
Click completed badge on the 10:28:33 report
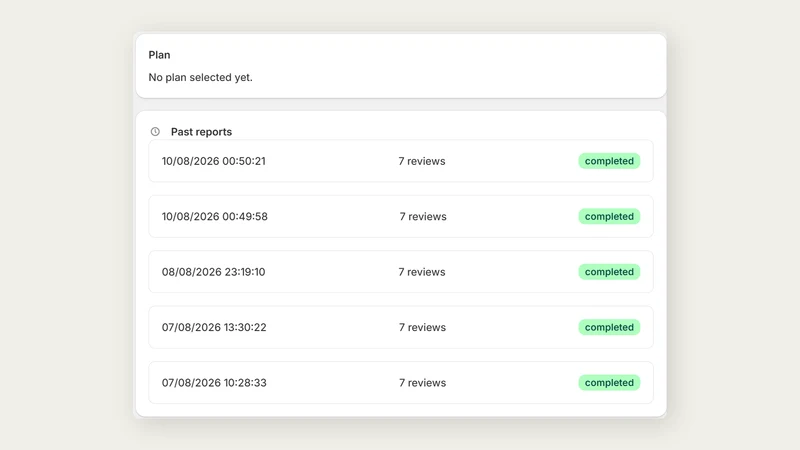click(609, 383)
